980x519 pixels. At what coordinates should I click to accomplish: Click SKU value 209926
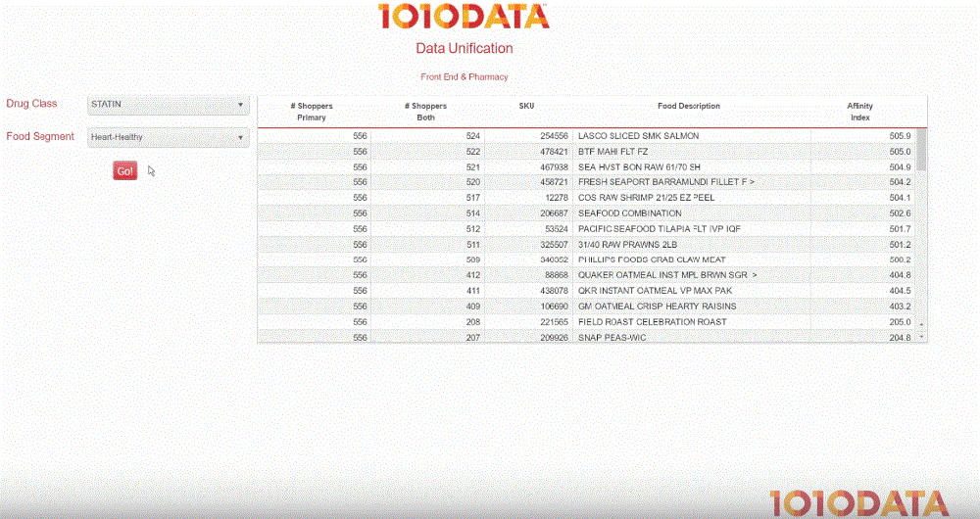pos(554,338)
